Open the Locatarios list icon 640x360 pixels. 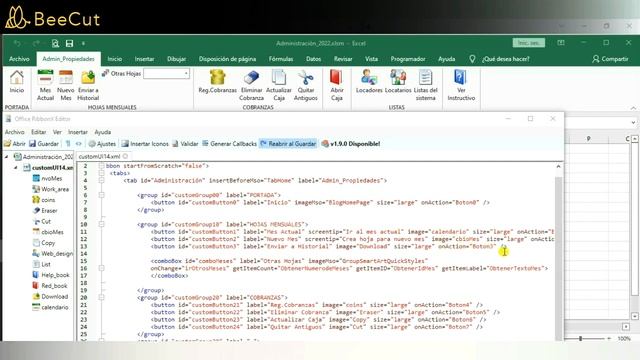click(x=398, y=78)
